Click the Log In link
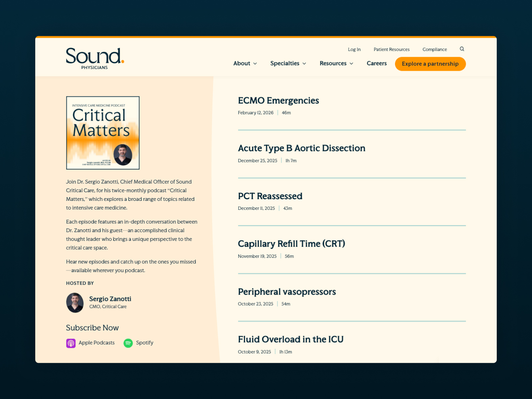This screenshot has height=399, width=532. [354, 49]
